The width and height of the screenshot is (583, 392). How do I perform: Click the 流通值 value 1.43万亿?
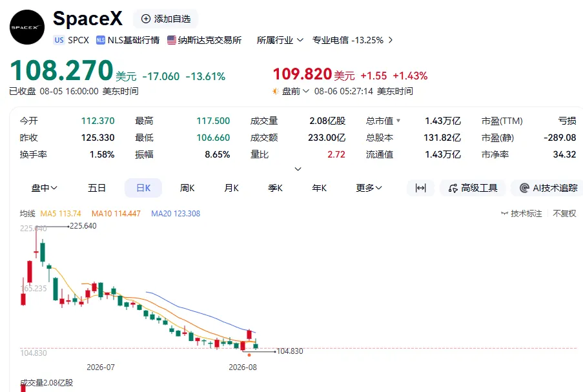click(443, 154)
